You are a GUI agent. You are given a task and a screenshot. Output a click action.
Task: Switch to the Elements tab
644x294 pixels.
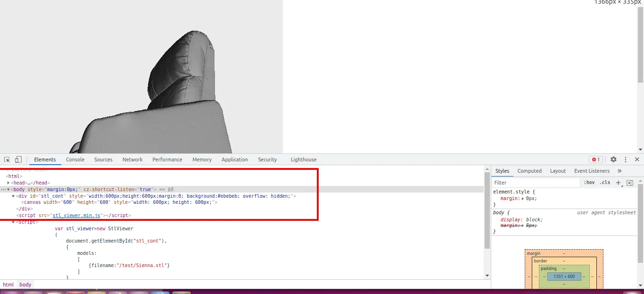point(45,160)
